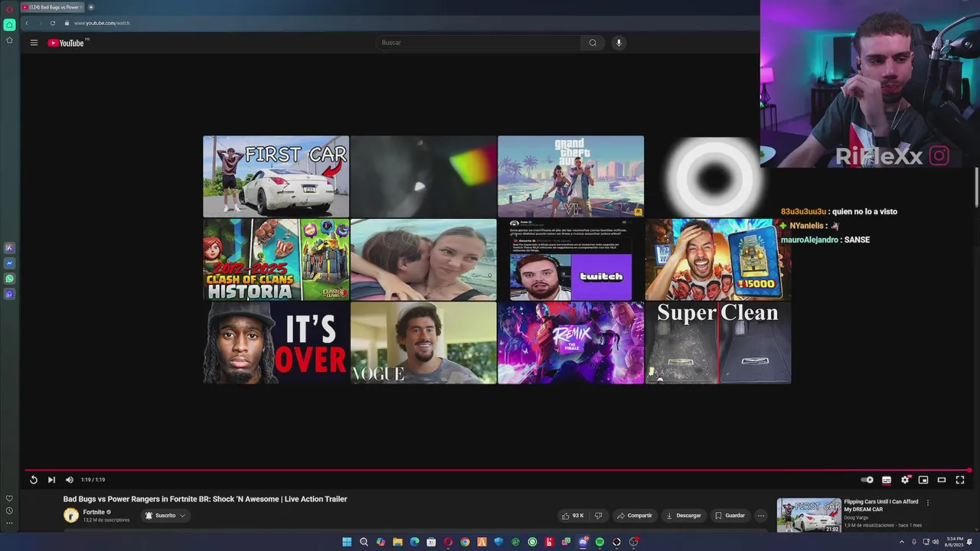Open the Twitch end-screen video
980x551 pixels.
[570, 259]
